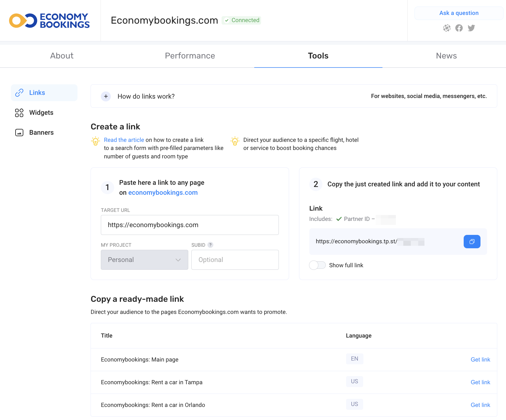Click the Partner ID green checkmark
This screenshot has width=506, height=420.
pyautogui.click(x=339, y=219)
